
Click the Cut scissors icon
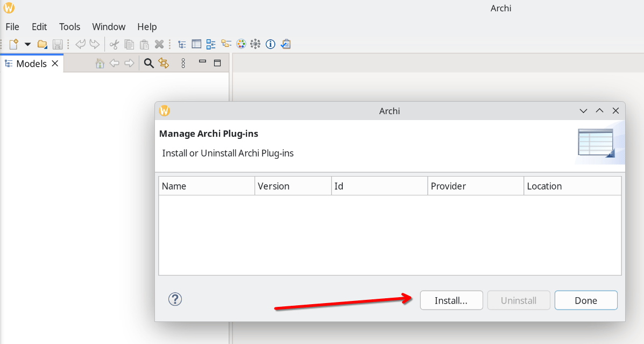click(x=114, y=44)
